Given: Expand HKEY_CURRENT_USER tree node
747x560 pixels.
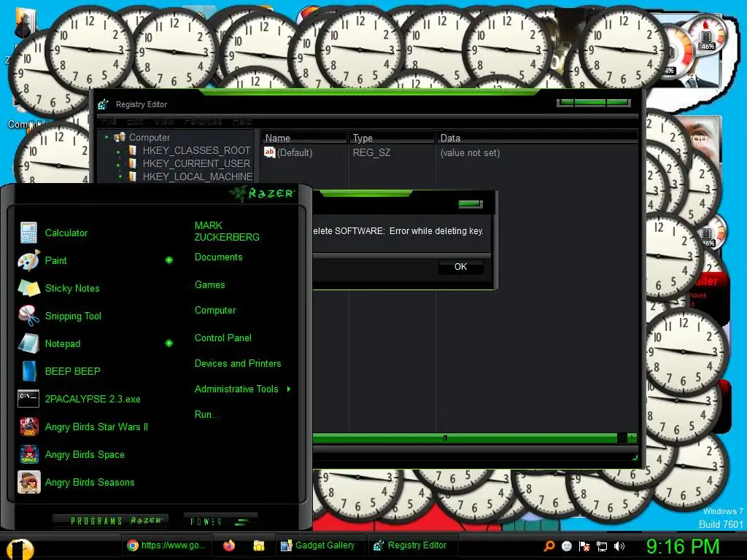Looking at the screenshot, I should coord(118,165).
